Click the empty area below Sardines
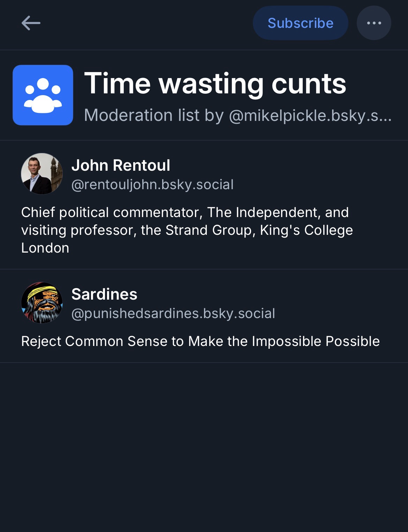408x532 pixels. coord(204,446)
